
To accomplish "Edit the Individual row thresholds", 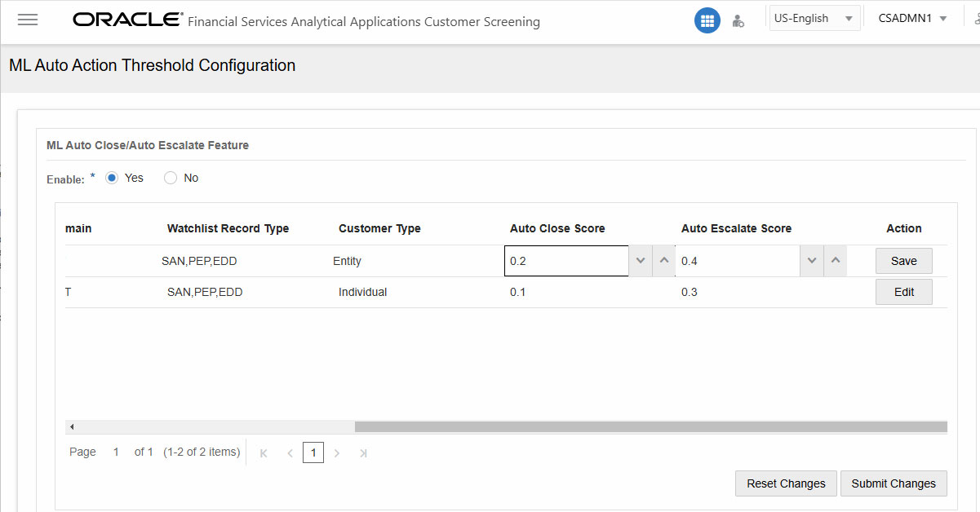I will coord(903,291).
